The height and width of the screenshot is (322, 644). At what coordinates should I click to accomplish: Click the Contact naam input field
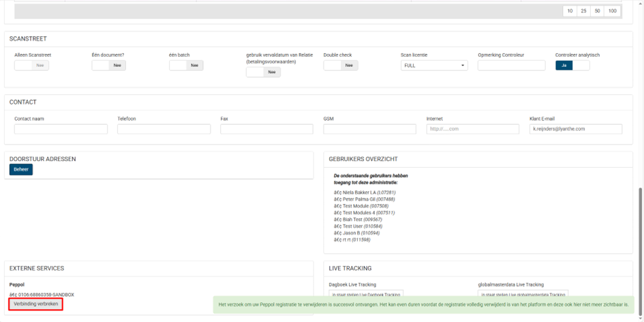click(61, 129)
